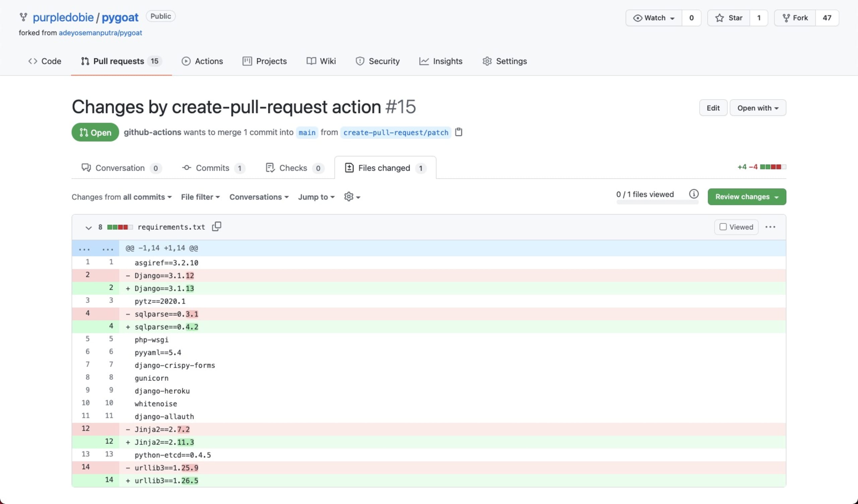Open adeyosemanputra/pygoat upstream link

pyautogui.click(x=101, y=33)
